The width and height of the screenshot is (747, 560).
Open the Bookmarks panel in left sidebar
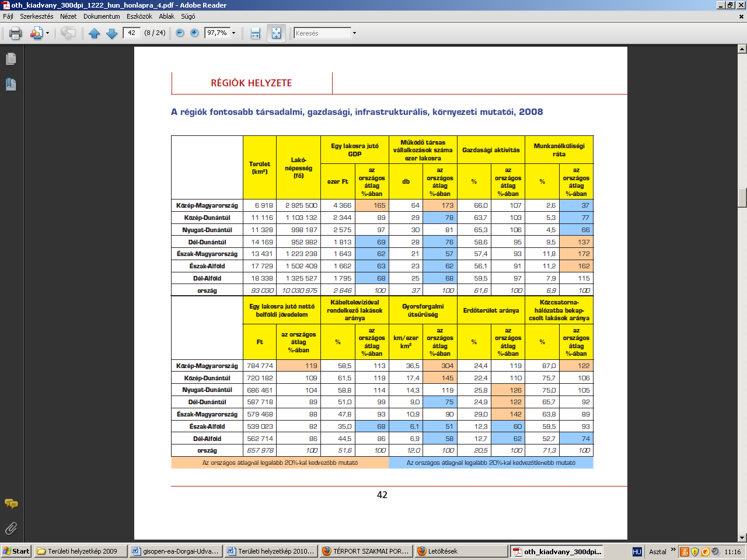tap(11, 85)
